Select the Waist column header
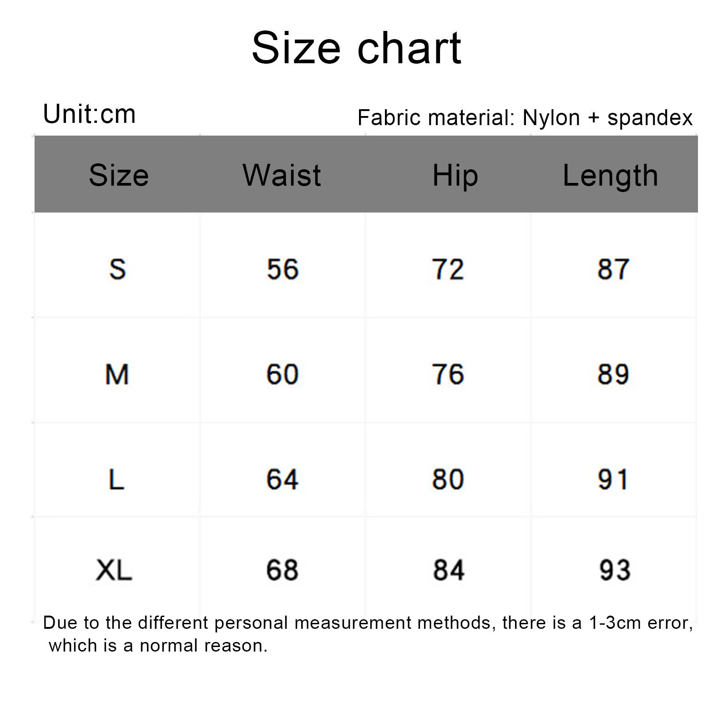Image resolution: width=728 pixels, height=728 pixels. click(282, 175)
